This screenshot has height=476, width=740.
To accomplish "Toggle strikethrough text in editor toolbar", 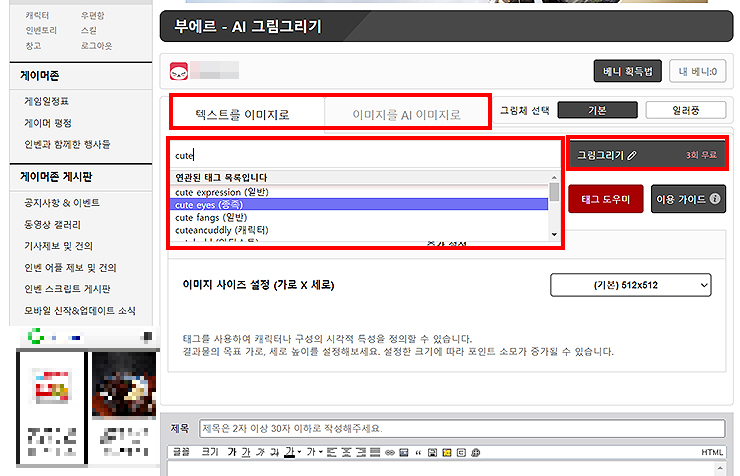I will 274,452.
